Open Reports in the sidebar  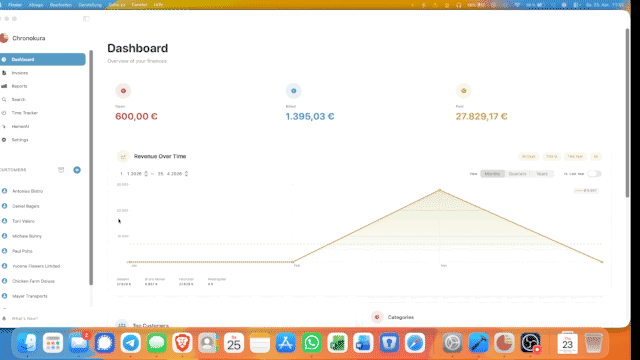pos(19,87)
